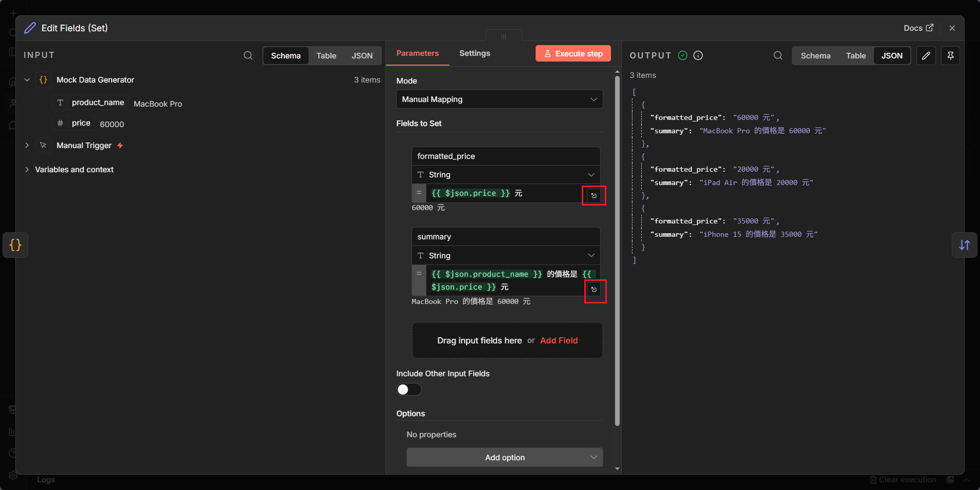This screenshot has height=490, width=980.
Task: Click the summary field name input
Action: pos(505,237)
